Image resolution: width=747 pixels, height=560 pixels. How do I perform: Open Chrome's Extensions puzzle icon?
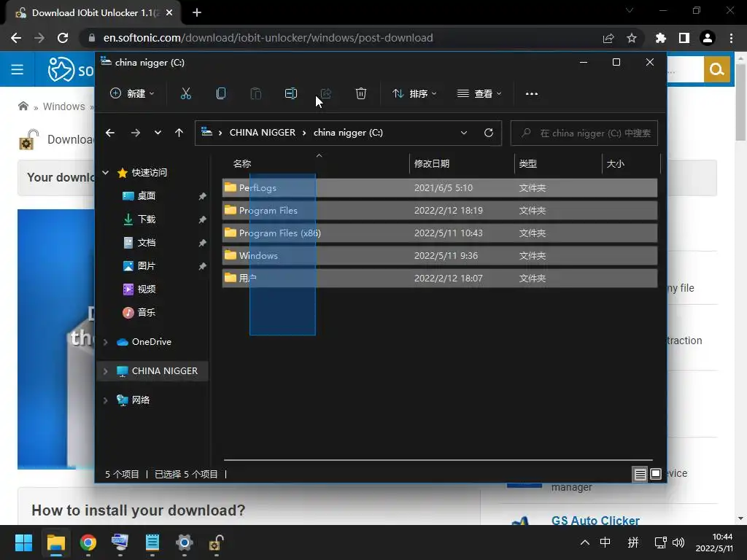[660, 38]
